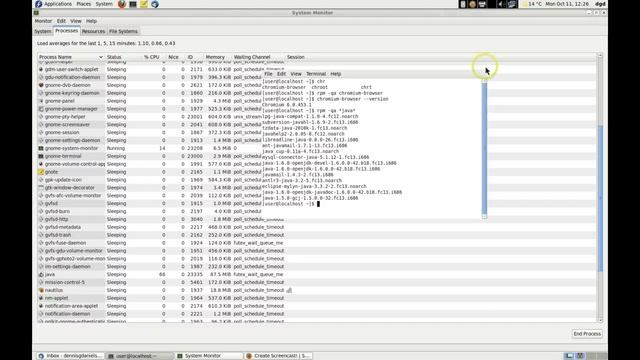640x360 pixels.
Task: Open the Edit menu of System Monitor
Action: pos(61,21)
